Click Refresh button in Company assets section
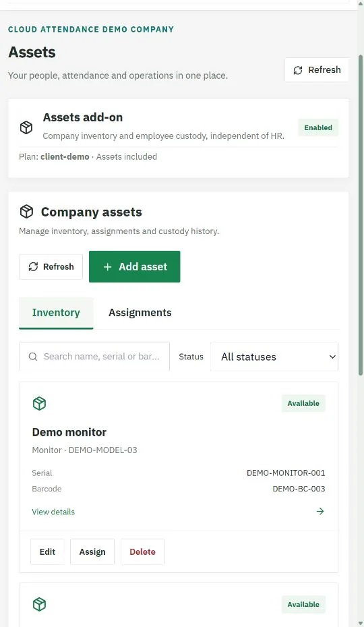Viewport: 364px width, 627px height. pyautogui.click(x=51, y=267)
